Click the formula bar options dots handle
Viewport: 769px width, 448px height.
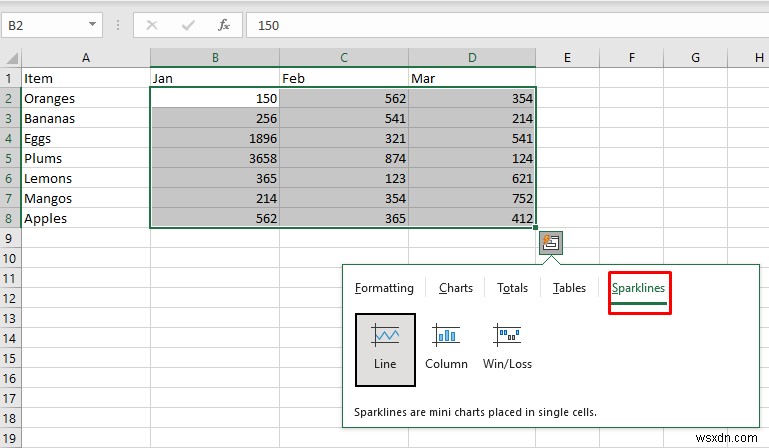tap(118, 25)
